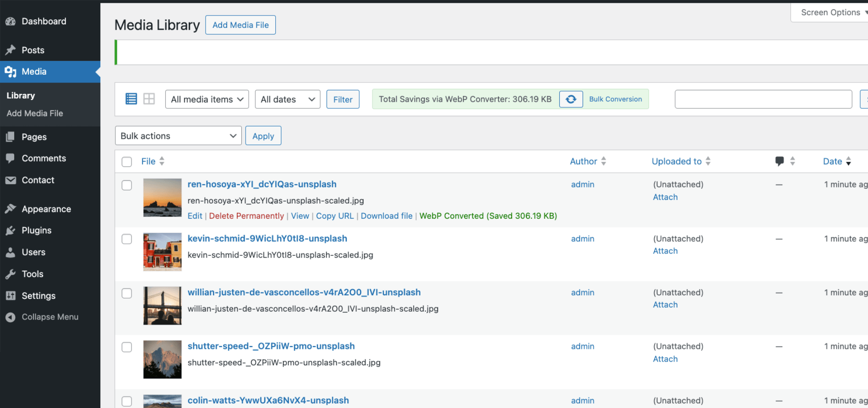868x408 pixels.
Task: Open Tools in the sidebar
Action: point(32,274)
